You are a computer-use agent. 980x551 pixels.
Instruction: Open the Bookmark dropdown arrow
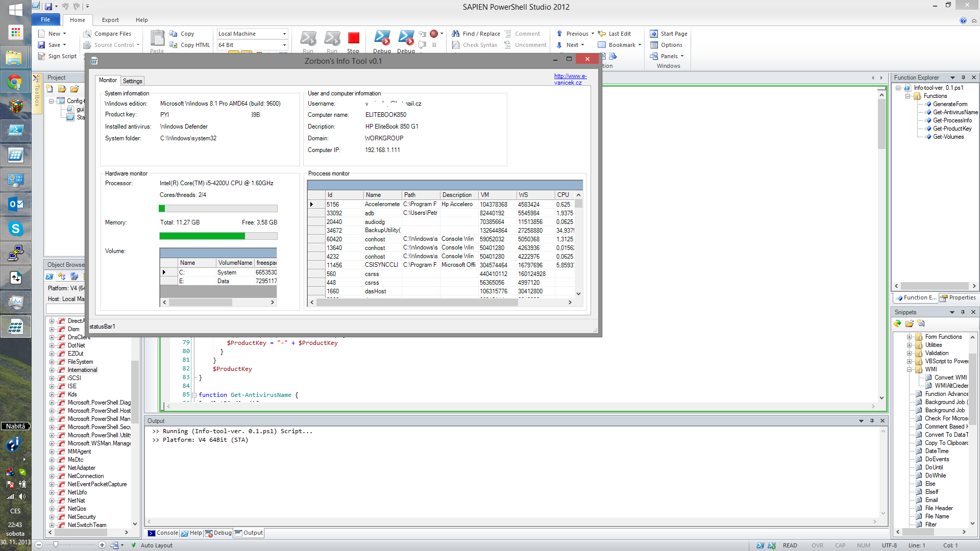tap(640, 45)
